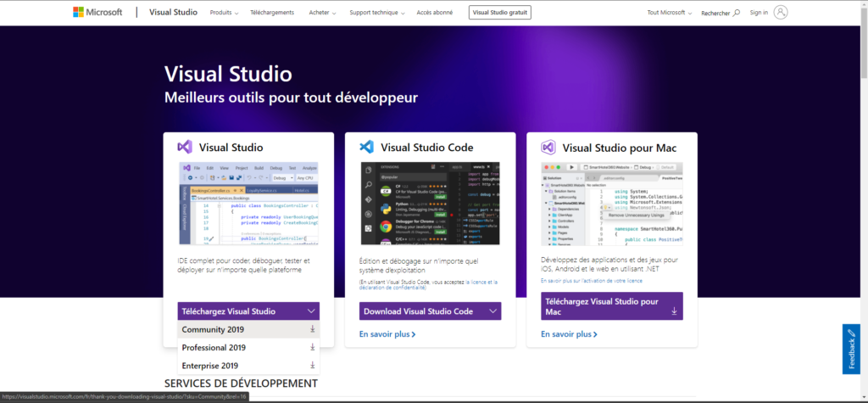Click the Visual Studio pour Mac card title
The image size is (868, 403).
coord(620,148)
